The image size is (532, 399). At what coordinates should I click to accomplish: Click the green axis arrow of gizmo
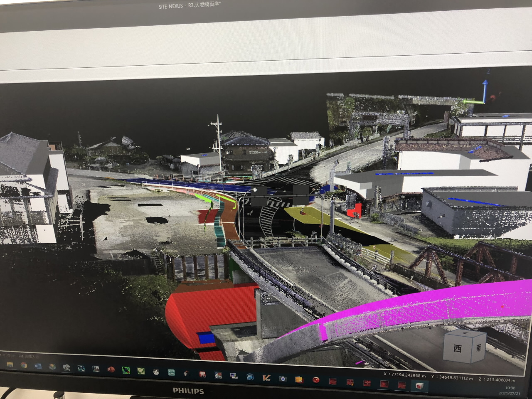[x=473, y=101]
